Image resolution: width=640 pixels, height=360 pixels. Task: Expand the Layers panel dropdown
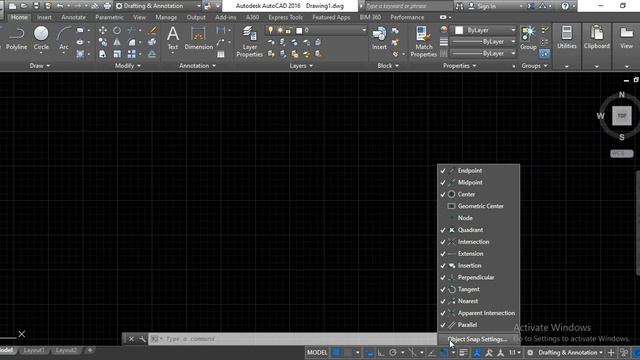[301, 66]
